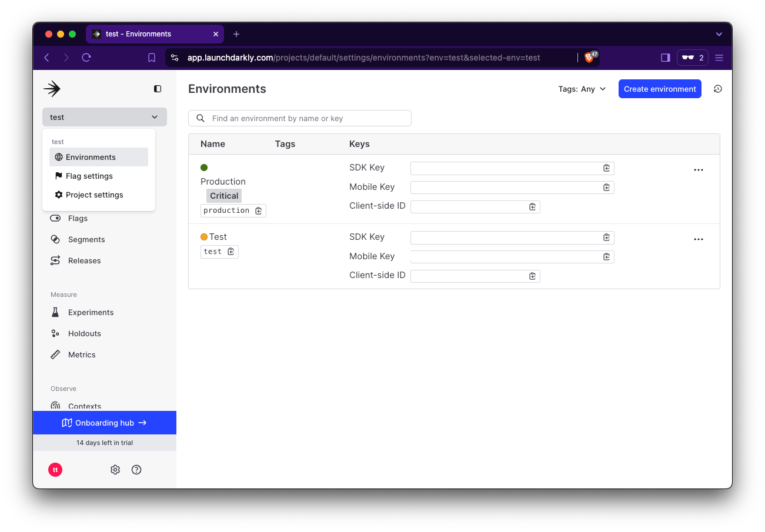Copy the Production SDK Key
Image resolution: width=765 pixels, height=532 pixels.
coord(606,168)
